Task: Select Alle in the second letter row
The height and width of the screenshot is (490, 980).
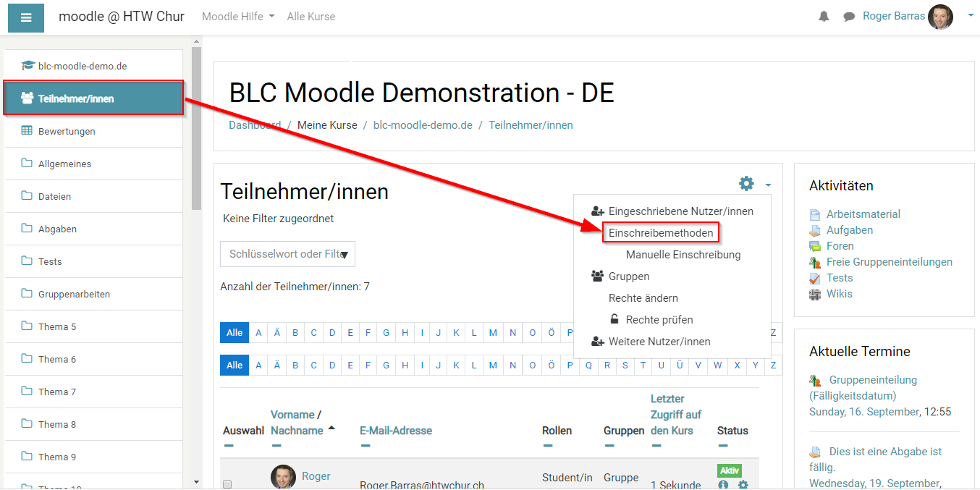Action: coord(235,366)
